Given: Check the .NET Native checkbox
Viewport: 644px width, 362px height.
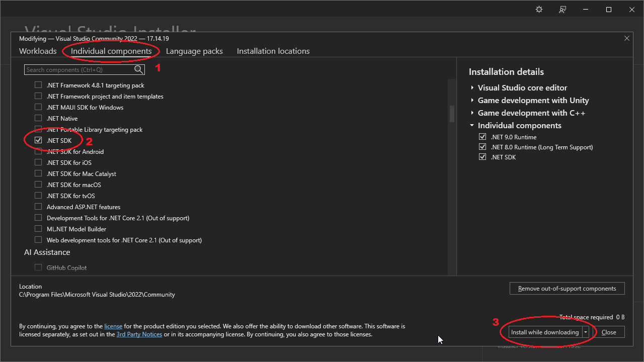Looking at the screenshot, I should (x=38, y=118).
